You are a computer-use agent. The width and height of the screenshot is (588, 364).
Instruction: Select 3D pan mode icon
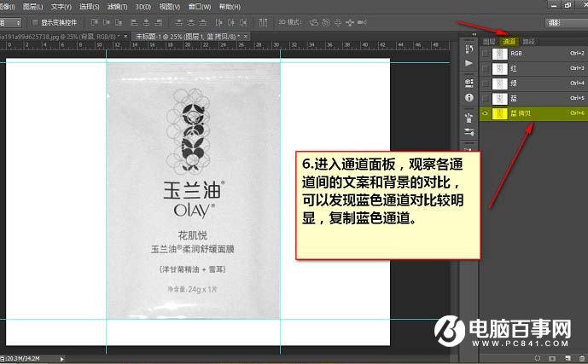click(338, 22)
